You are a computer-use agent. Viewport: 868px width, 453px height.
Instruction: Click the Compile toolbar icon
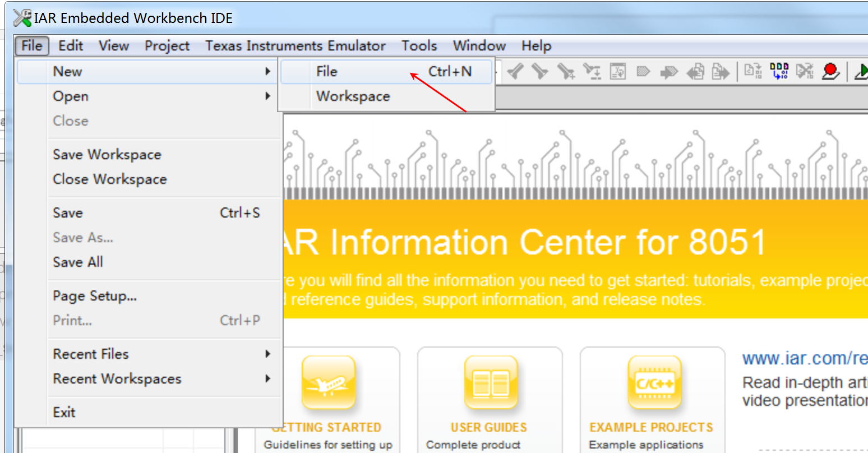point(752,71)
